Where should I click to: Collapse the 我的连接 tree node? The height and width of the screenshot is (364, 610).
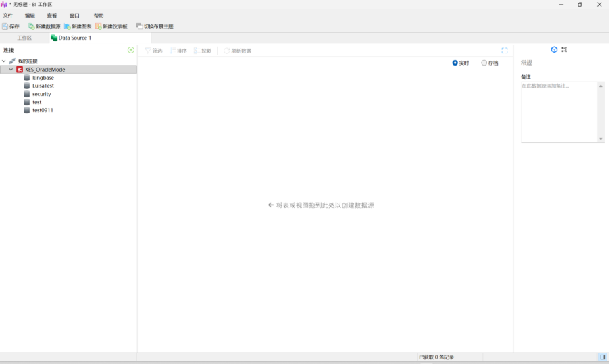click(x=4, y=61)
